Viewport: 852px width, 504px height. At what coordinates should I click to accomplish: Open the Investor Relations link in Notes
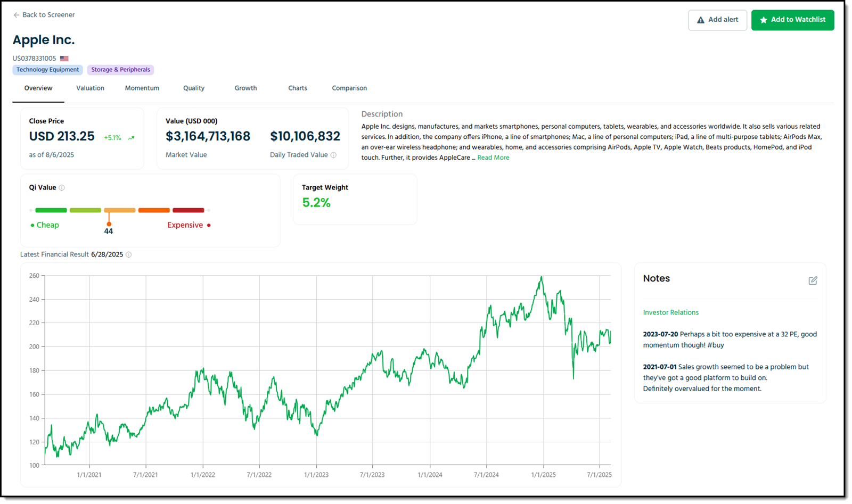[x=670, y=312]
